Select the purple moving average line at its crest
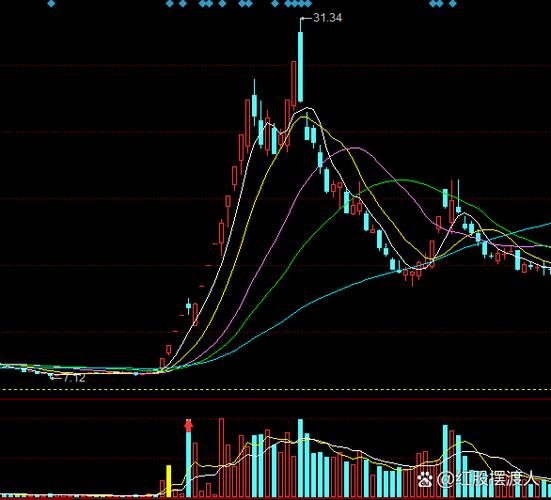Viewport: 551px width, 500px height. tap(355, 148)
